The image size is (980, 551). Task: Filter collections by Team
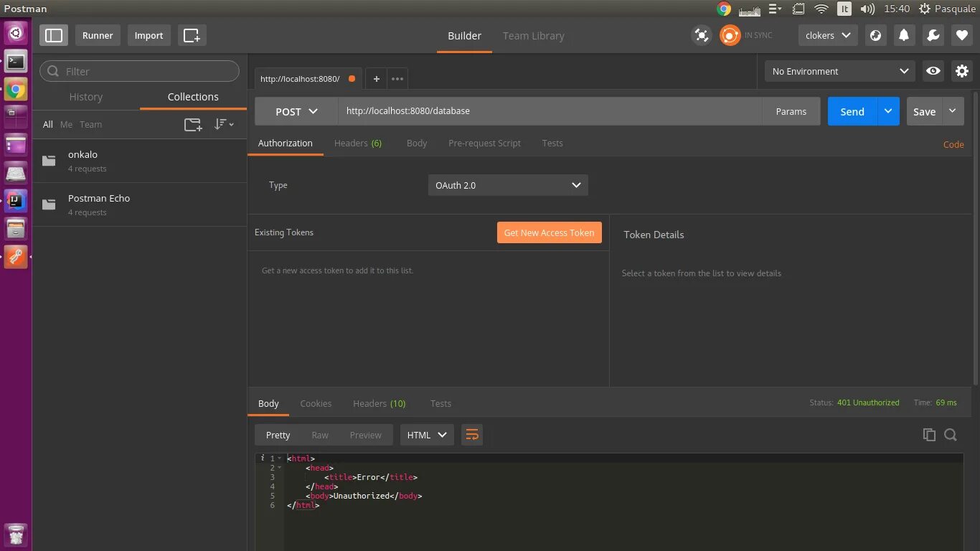pos(90,124)
